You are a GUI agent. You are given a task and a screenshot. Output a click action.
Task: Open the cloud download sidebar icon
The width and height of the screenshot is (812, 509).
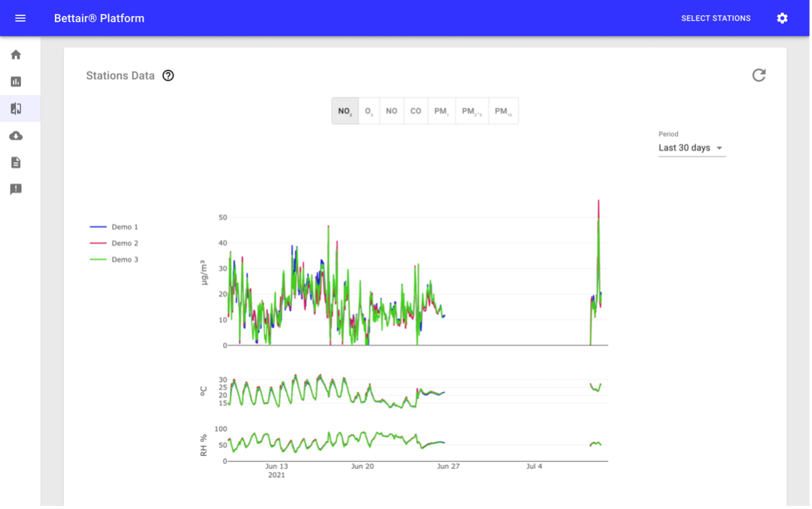16,136
